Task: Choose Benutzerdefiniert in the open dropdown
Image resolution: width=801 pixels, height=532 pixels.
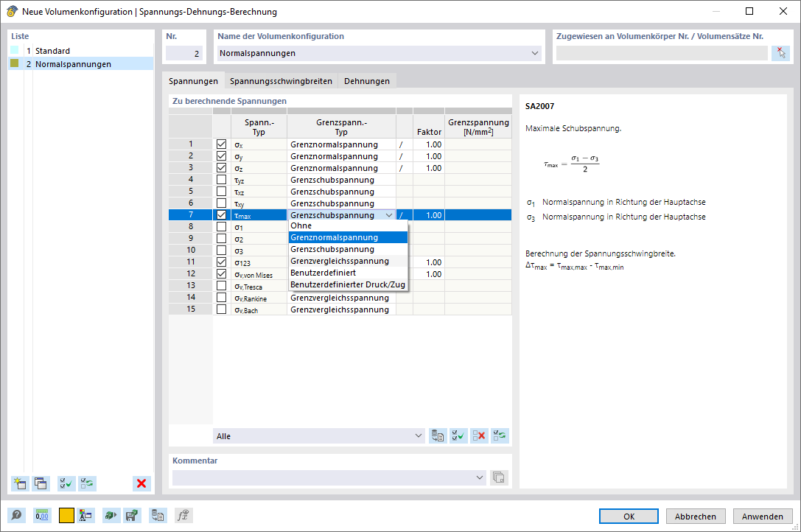Action: pos(348,273)
